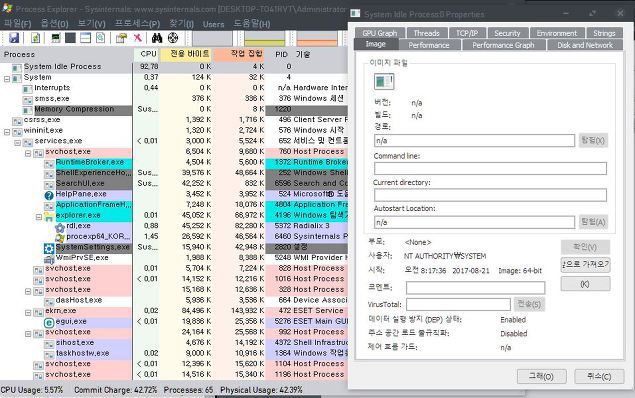Click the 취소(C) cancel button
The image size is (635, 398).
tap(599, 377)
